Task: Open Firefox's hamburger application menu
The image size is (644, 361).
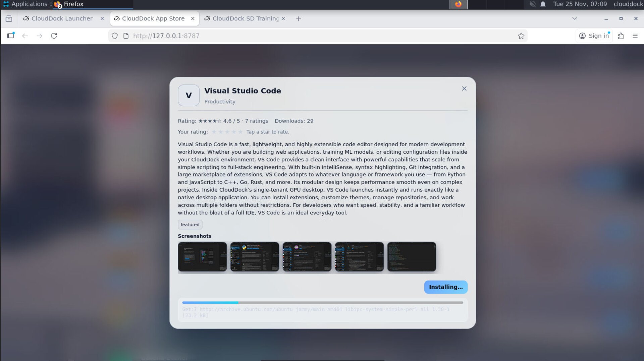Action: point(635,36)
